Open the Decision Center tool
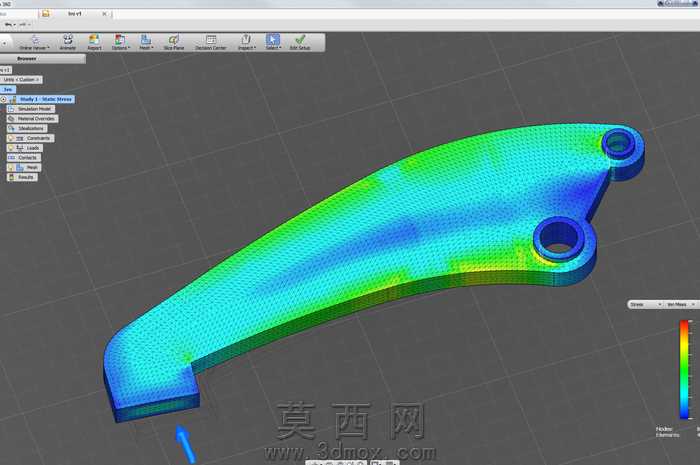Screen dimensions: 700x465 (x=211, y=42)
